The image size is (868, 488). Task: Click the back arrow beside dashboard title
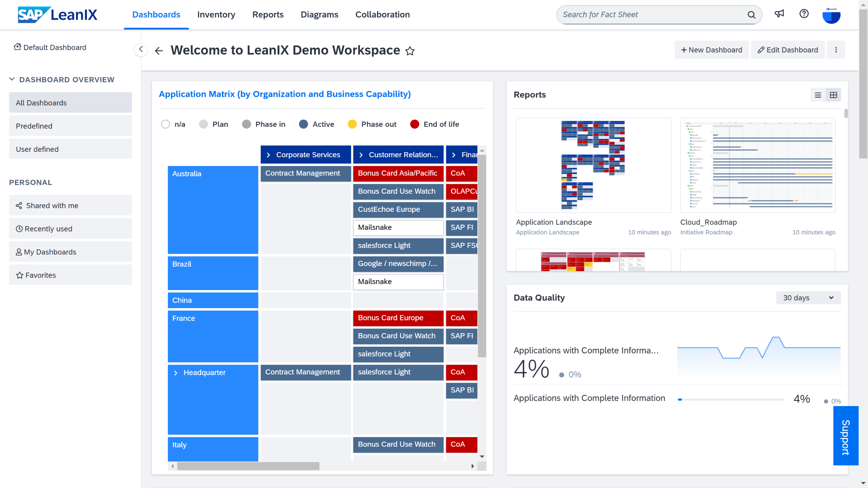[x=159, y=51]
